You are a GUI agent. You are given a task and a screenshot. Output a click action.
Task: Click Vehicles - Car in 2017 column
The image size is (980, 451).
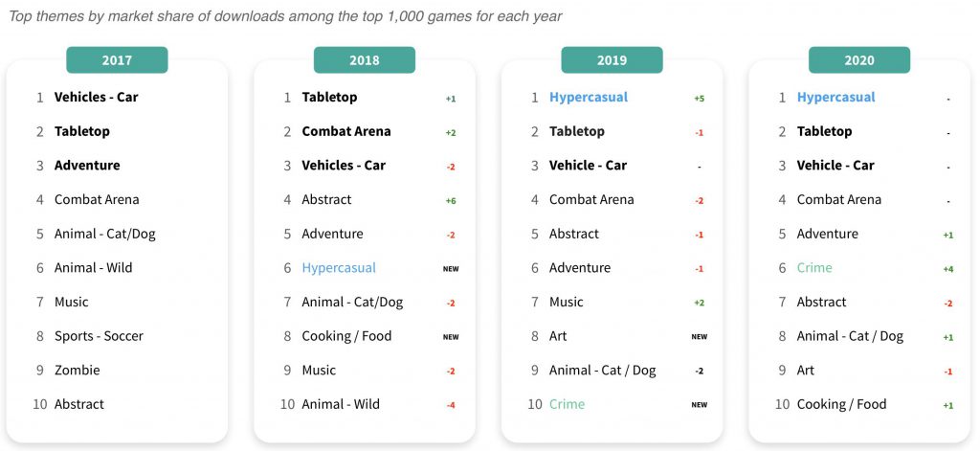96,98
